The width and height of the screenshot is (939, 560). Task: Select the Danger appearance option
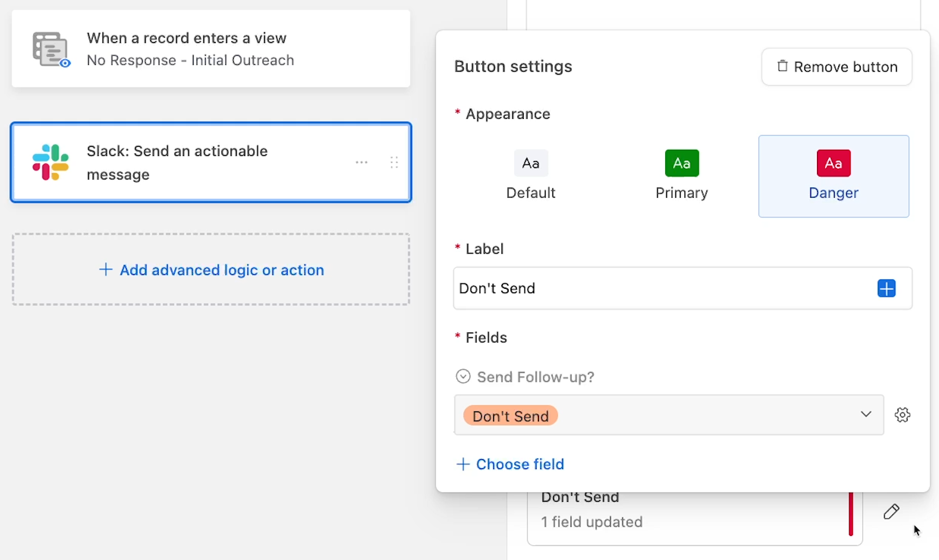point(833,176)
